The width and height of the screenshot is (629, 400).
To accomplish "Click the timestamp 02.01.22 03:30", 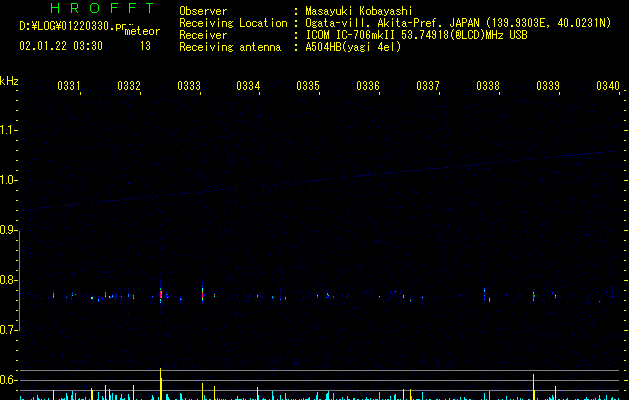I will click(61, 46).
